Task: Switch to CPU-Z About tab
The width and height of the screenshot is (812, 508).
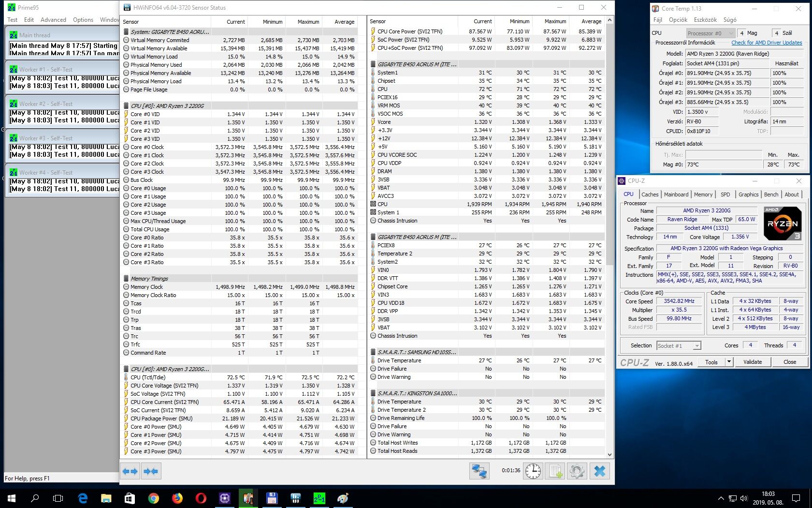Action: pos(792,194)
